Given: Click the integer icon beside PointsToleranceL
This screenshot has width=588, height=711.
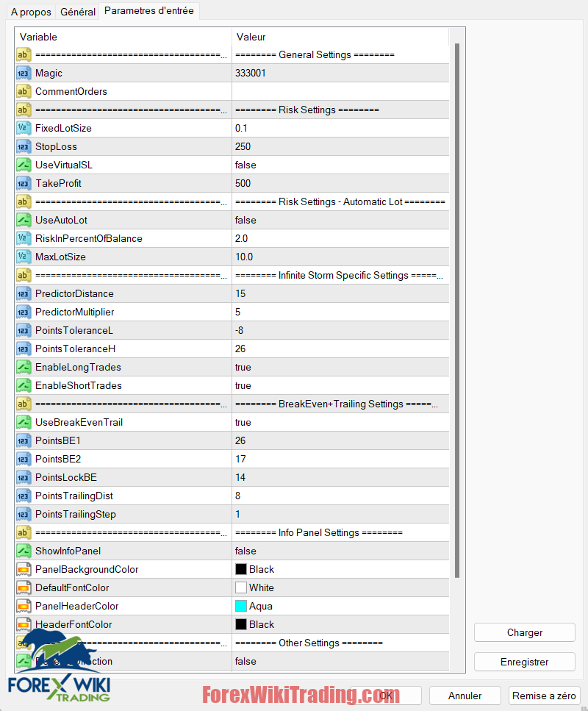Looking at the screenshot, I should (x=24, y=331).
